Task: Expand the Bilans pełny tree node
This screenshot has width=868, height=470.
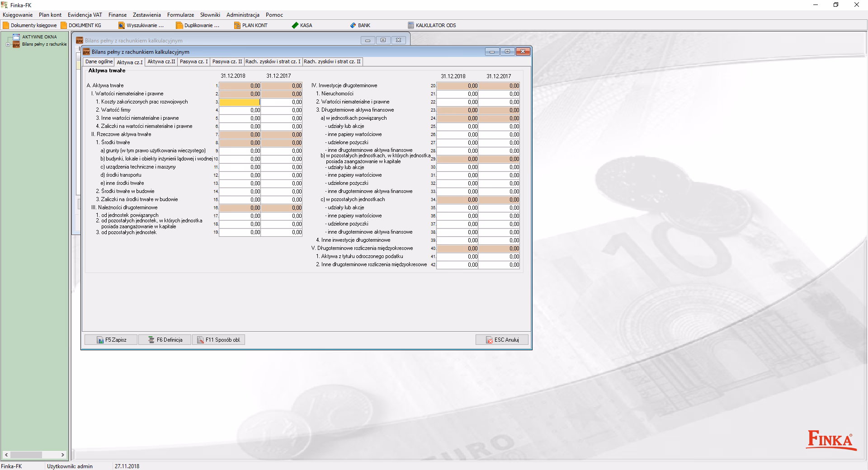Action: [x=8, y=44]
